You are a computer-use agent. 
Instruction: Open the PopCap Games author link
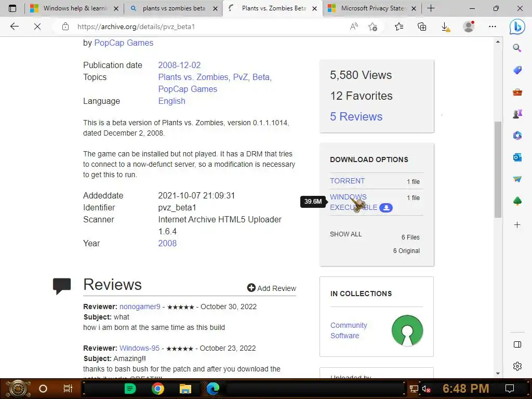[124, 43]
